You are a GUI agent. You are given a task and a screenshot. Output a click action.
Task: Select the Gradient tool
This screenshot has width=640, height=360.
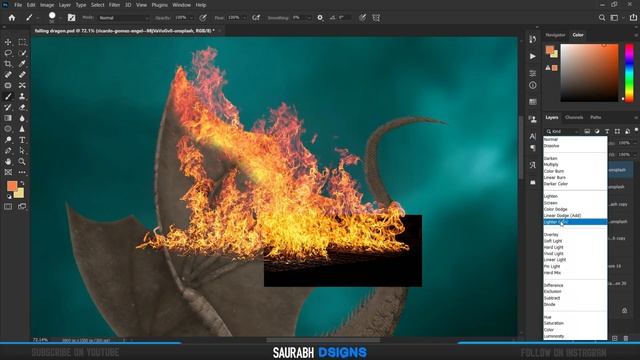8,118
